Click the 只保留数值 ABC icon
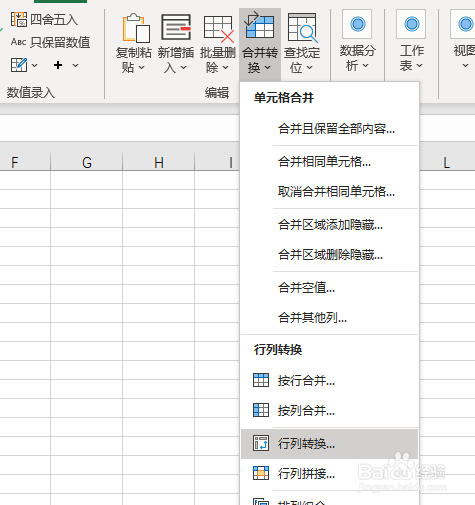 (x=19, y=42)
